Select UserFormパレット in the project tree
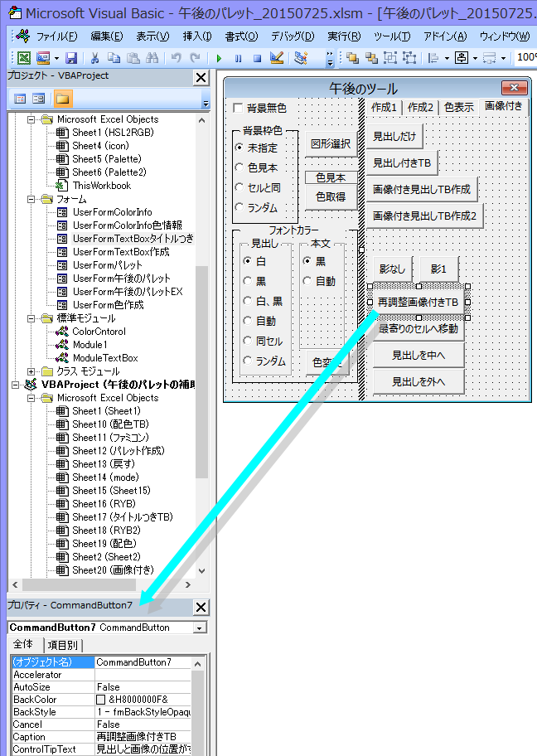This screenshot has height=756, width=537. click(x=107, y=265)
